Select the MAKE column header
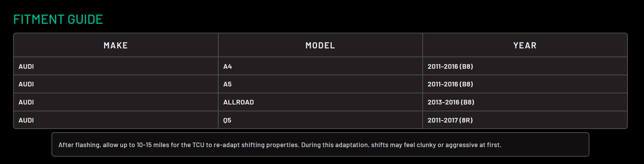Screen dimensions: 644x164 click(x=116, y=46)
